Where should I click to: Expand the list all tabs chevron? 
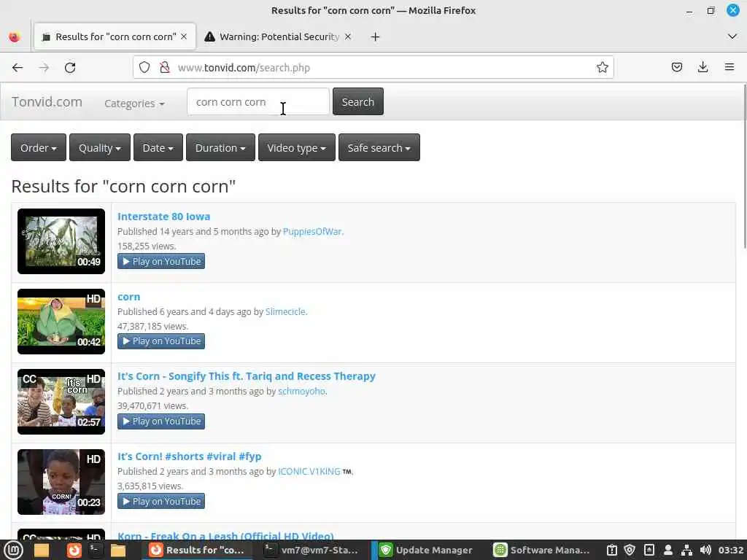tap(732, 36)
